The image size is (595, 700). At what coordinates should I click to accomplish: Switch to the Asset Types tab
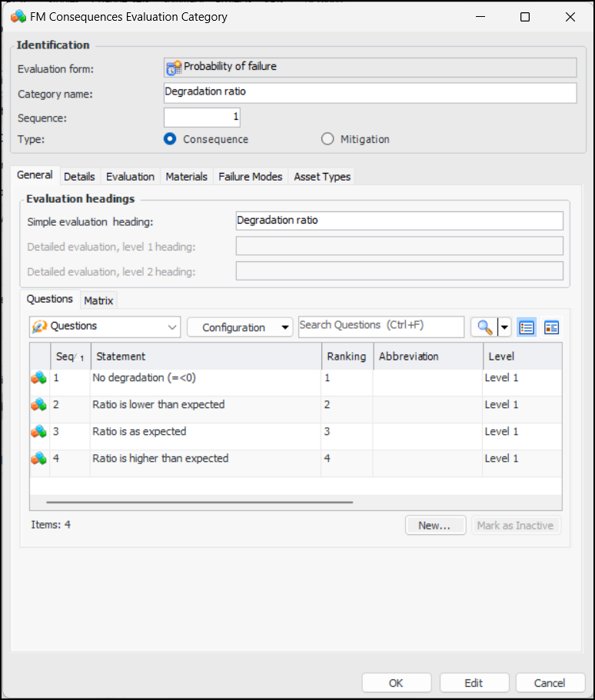(x=322, y=177)
